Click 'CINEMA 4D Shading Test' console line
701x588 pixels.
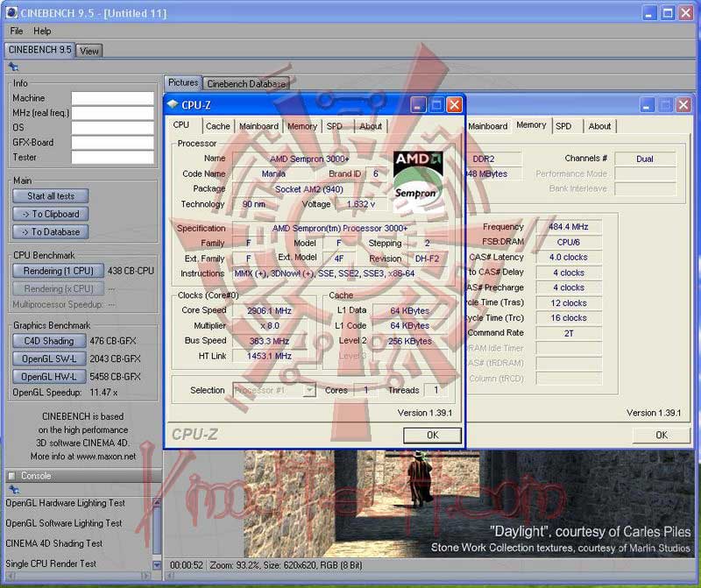click(x=54, y=543)
